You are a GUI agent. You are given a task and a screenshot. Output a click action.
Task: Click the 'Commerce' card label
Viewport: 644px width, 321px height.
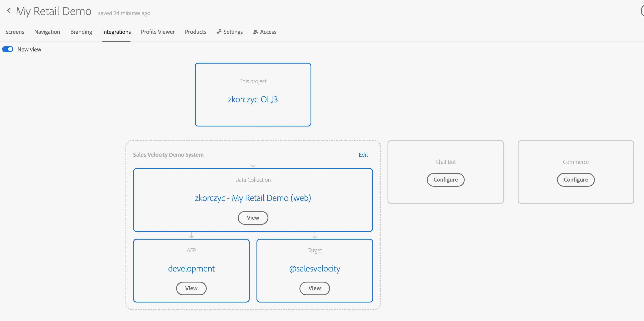576,162
